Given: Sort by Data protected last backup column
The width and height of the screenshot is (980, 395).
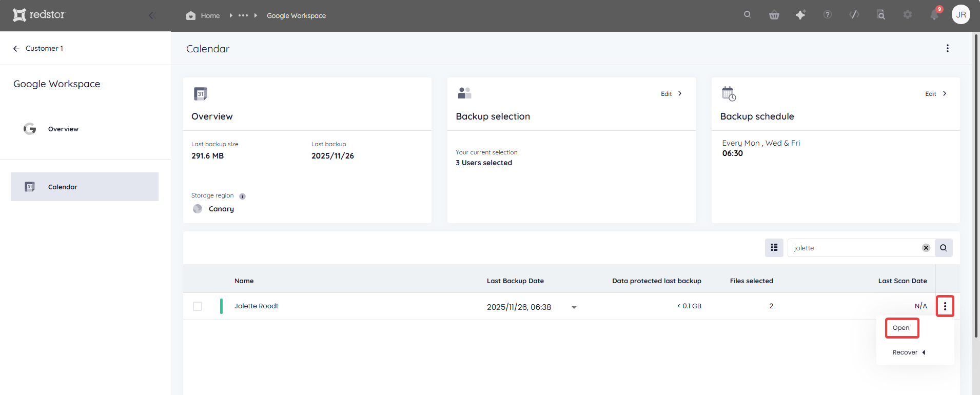Looking at the screenshot, I should pyautogui.click(x=657, y=281).
